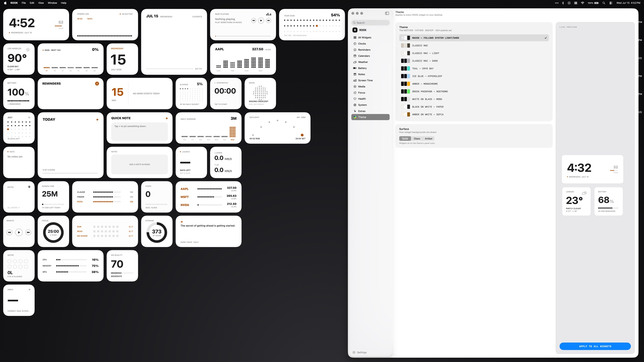
Task: Open the Edit menu
Action: click(32, 3)
